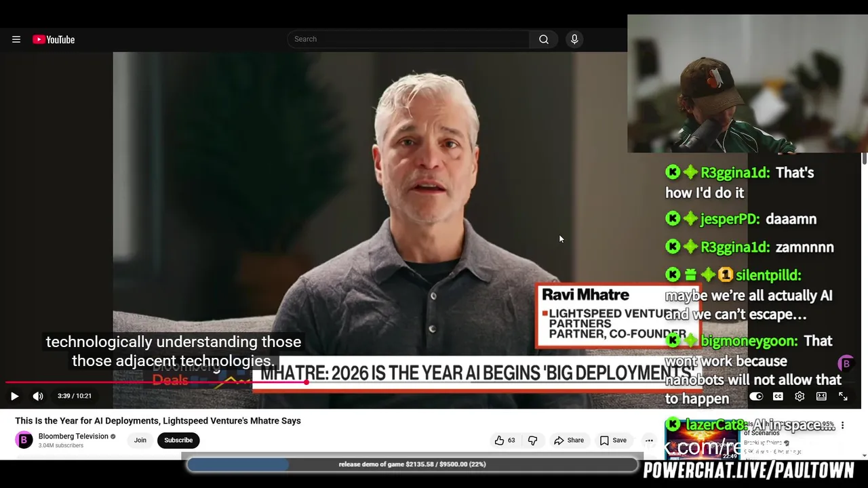Go to the YouTube home logo
The width and height of the screenshot is (868, 488).
click(x=54, y=39)
